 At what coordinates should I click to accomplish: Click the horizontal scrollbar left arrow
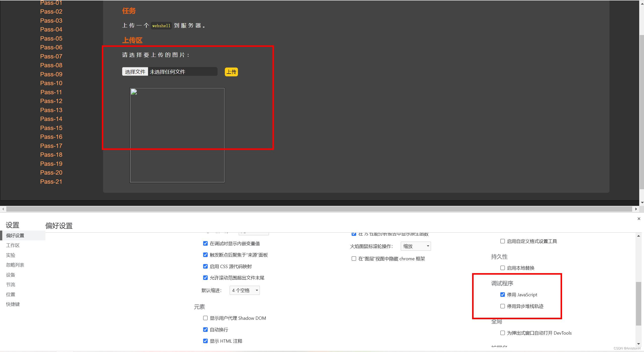pos(3,209)
